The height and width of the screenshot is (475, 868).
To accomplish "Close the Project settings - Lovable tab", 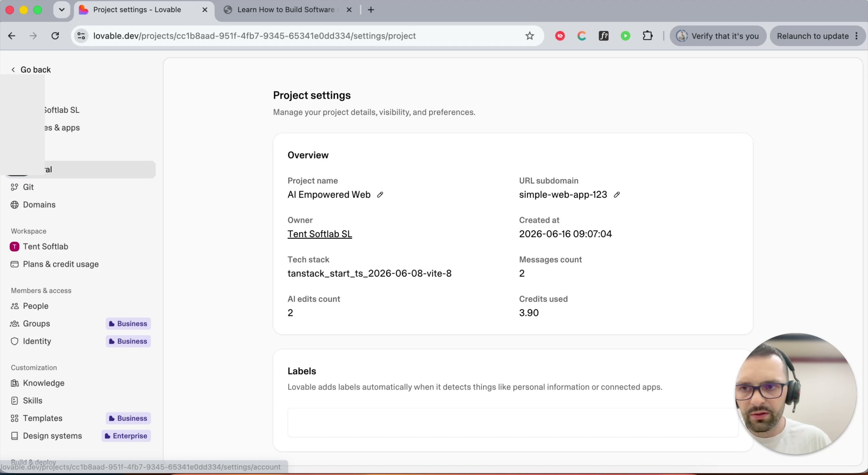I will click(205, 10).
